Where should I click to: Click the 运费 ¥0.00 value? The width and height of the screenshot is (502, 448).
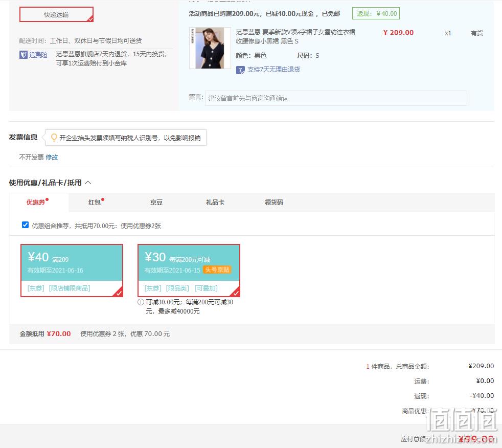(x=485, y=381)
